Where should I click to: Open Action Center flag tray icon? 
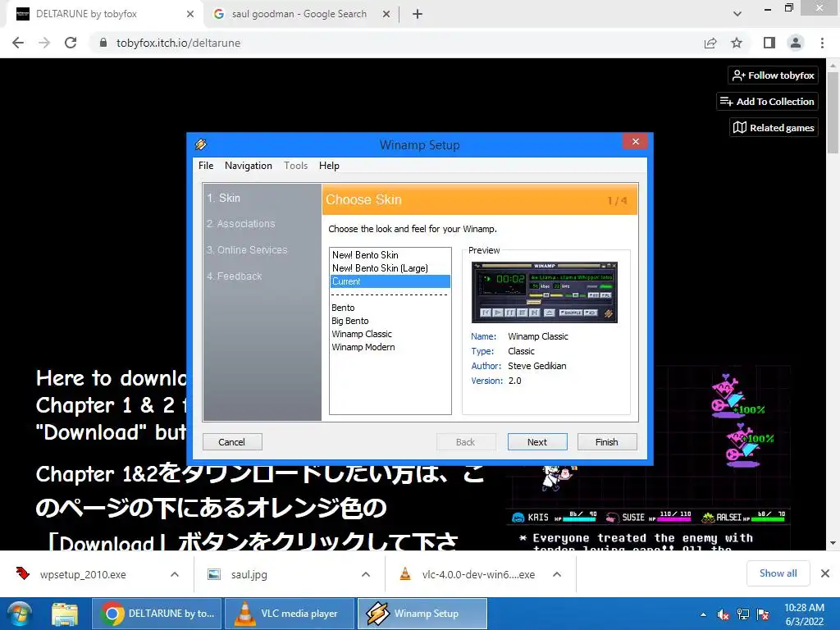tap(763, 614)
